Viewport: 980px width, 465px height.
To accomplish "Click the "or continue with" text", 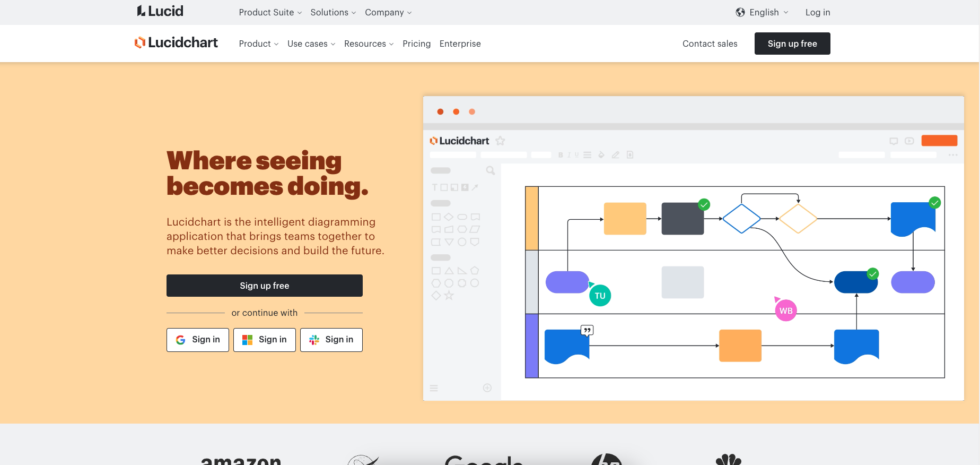I will coord(265,313).
